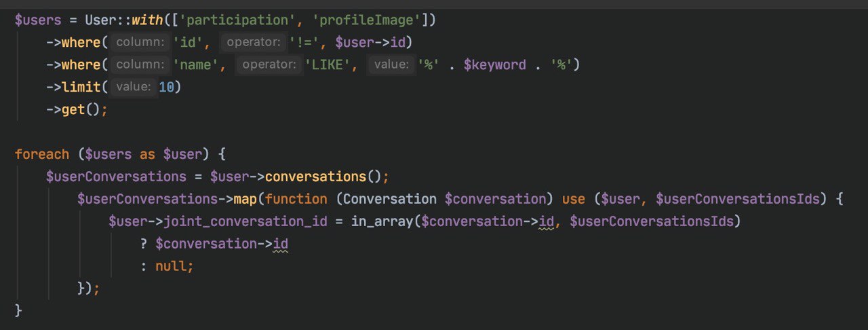
Task: Click the get() method call
Action: click(81, 110)
